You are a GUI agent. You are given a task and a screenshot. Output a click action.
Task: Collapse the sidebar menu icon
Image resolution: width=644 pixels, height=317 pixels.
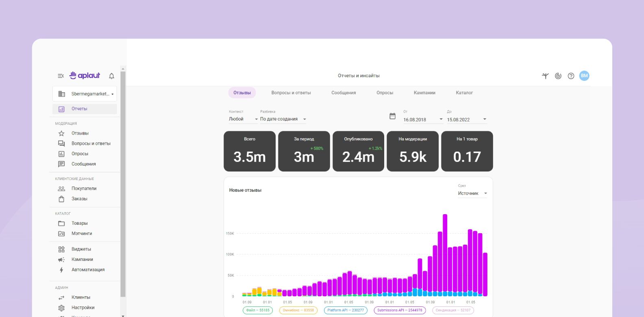61,76
